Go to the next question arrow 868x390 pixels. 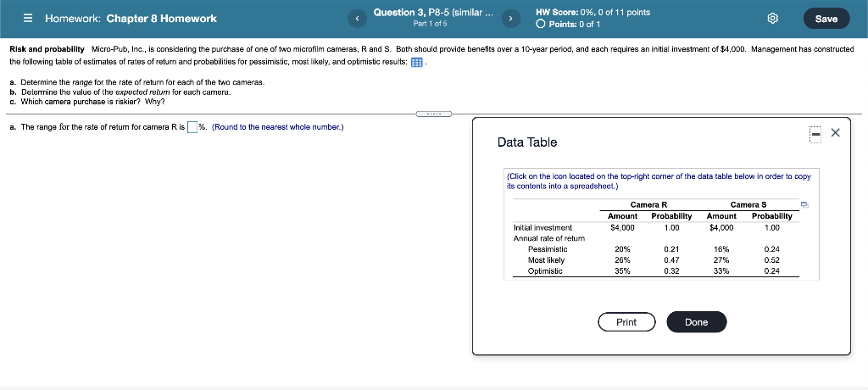pos(509,19)
